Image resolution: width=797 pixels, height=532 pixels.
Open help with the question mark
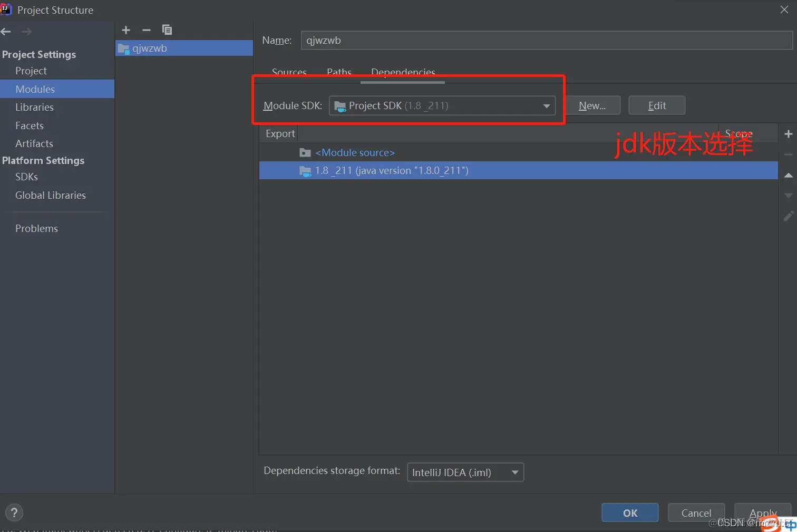pyautogui.click(x=14, y=512)
